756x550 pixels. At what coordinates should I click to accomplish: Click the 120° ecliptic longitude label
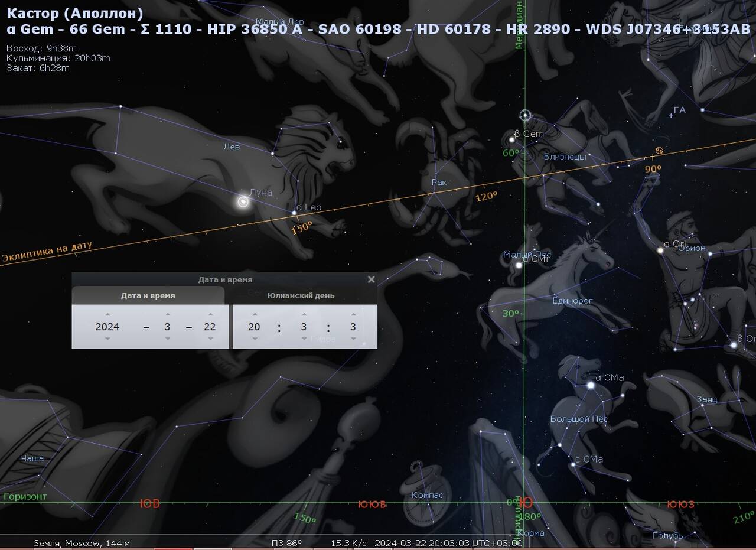click(486, 197)
